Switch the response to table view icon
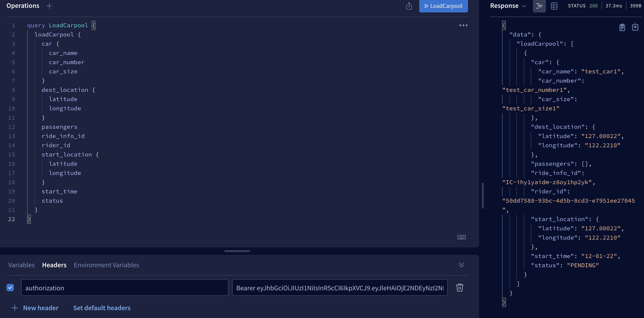 554,6
